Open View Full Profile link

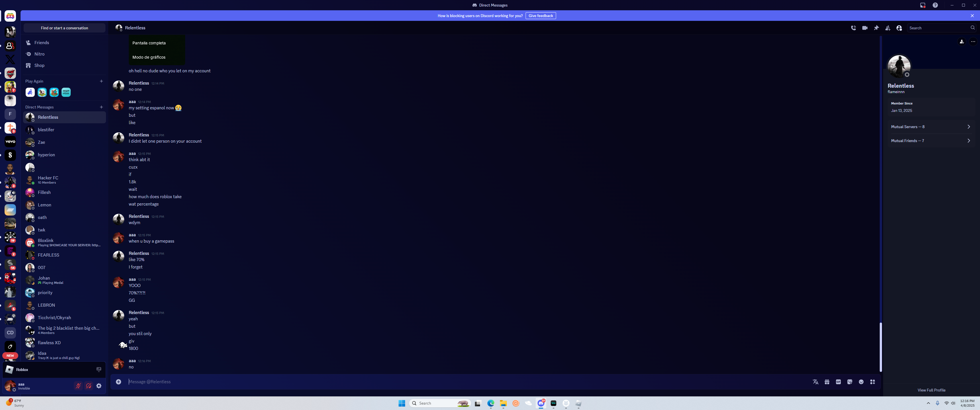point(931,390)
